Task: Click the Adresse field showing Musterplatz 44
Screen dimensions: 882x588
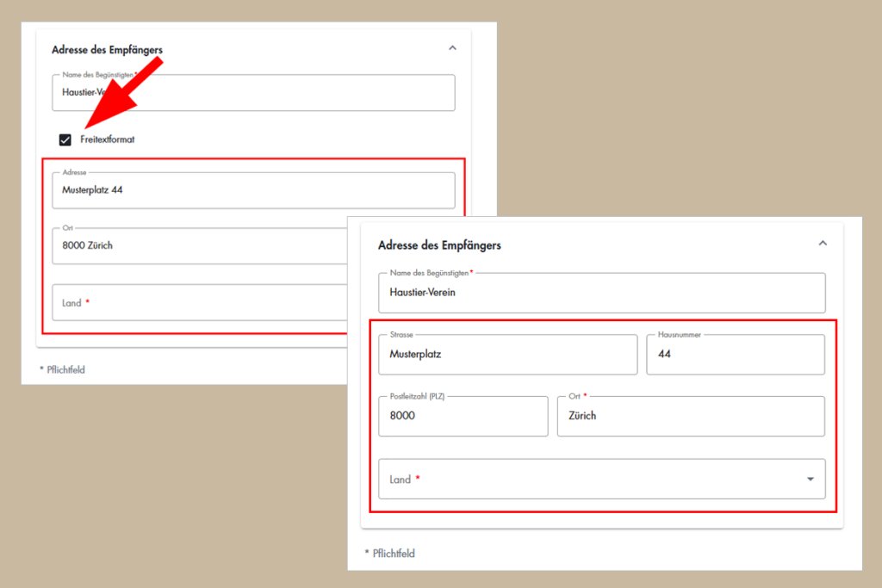Action: (x=253, y=190)
